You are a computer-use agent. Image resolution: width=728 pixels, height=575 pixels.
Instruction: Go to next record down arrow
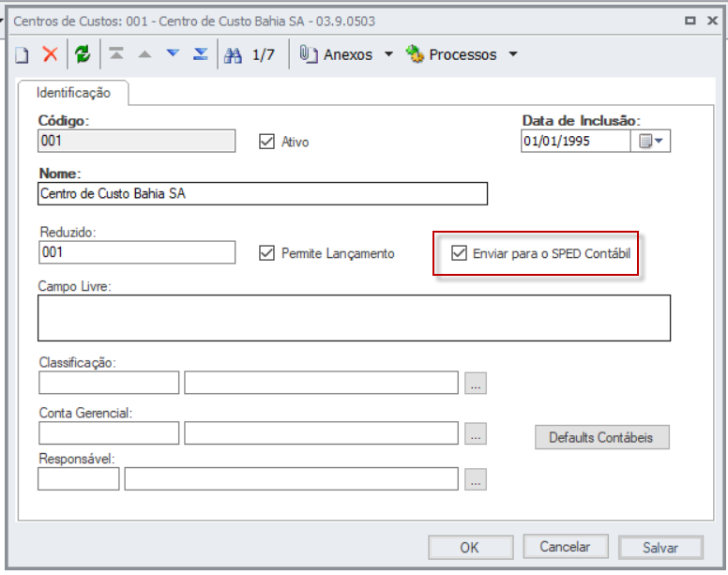pyautogui.click(x=173, y=53)
